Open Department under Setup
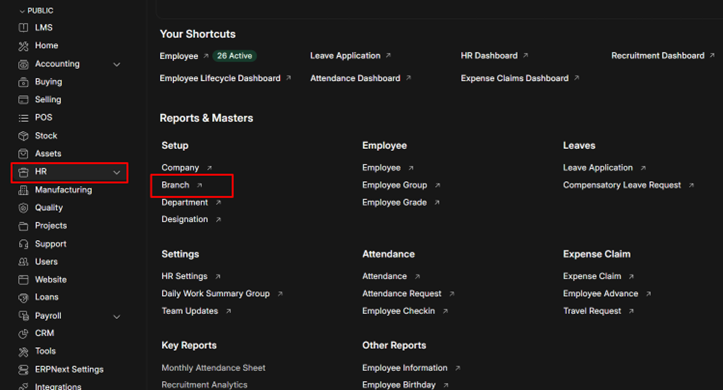The image size is (723, 390). coord(184,203)
